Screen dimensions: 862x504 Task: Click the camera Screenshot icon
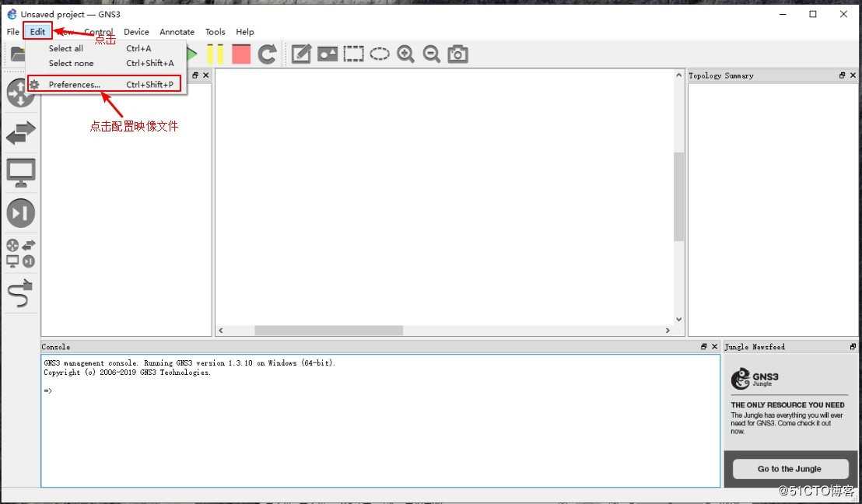(458, 54)
